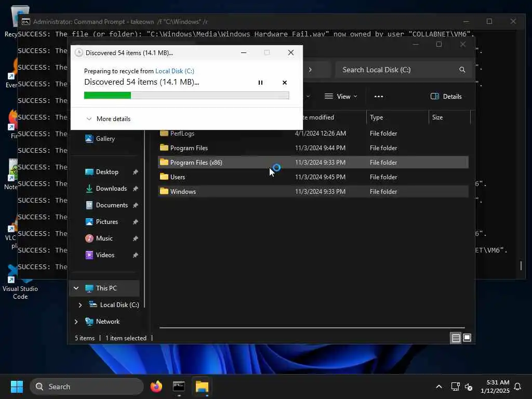The width and height of the screenshot is (532, 399).
Task: Minimize the Discovered 54 items dialog
Action: pyautogui.click(x=244, y=52)
